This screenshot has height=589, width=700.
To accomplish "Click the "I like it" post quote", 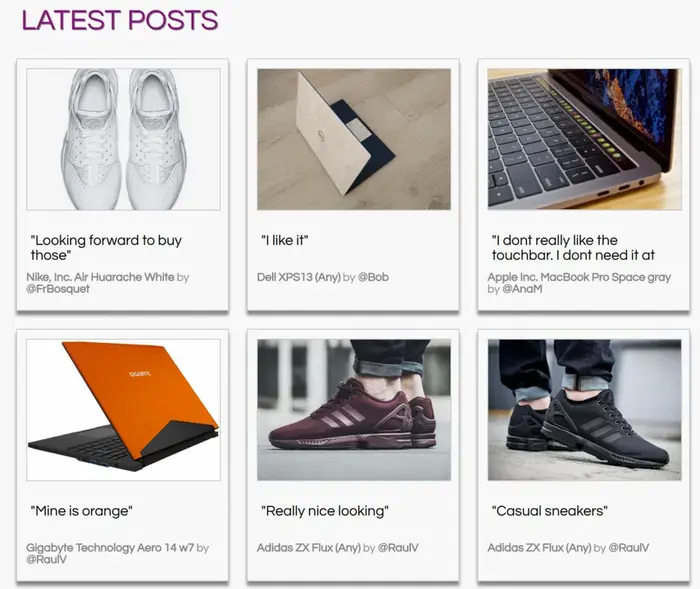I will coord(284,240).
